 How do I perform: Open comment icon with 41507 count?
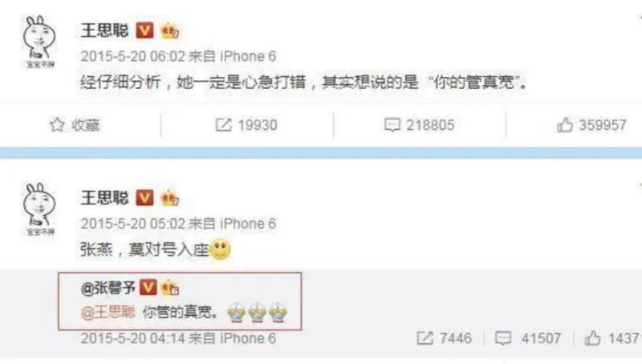tap(503, 338)
